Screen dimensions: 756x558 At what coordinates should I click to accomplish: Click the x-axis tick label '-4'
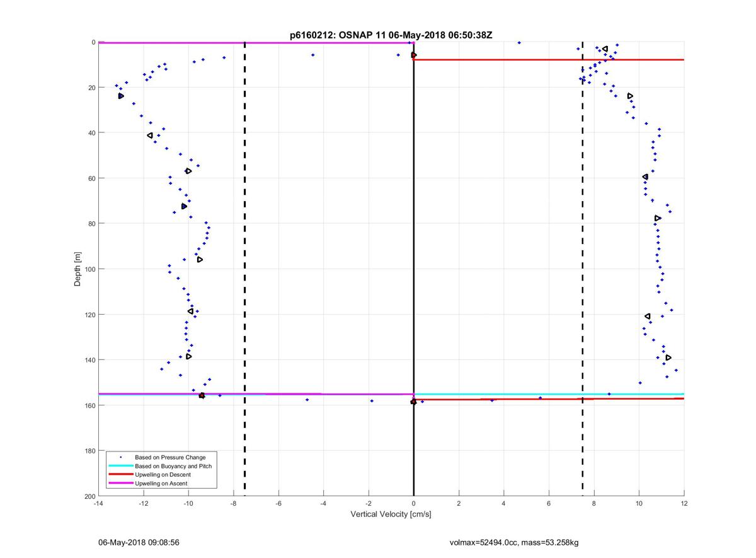323,503
